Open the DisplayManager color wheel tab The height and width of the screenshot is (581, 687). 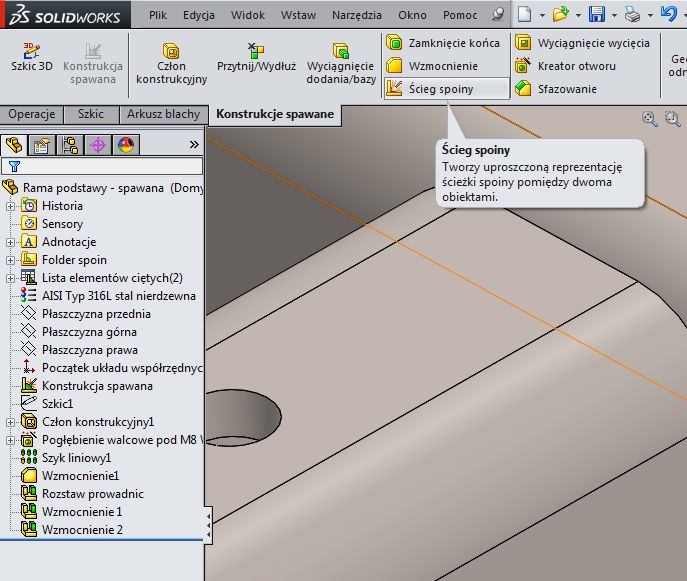point(125,145)
